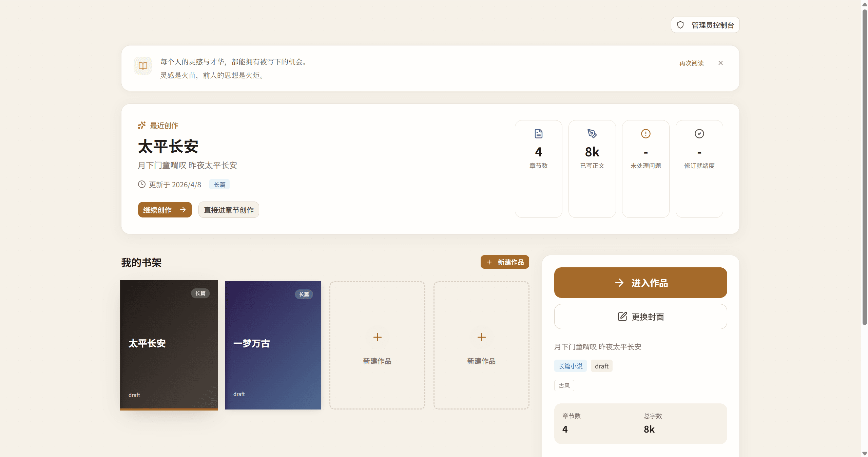Viewport: 868px width, 457px height.
Task: Click the large 进入作品 button
Action: 640,283
